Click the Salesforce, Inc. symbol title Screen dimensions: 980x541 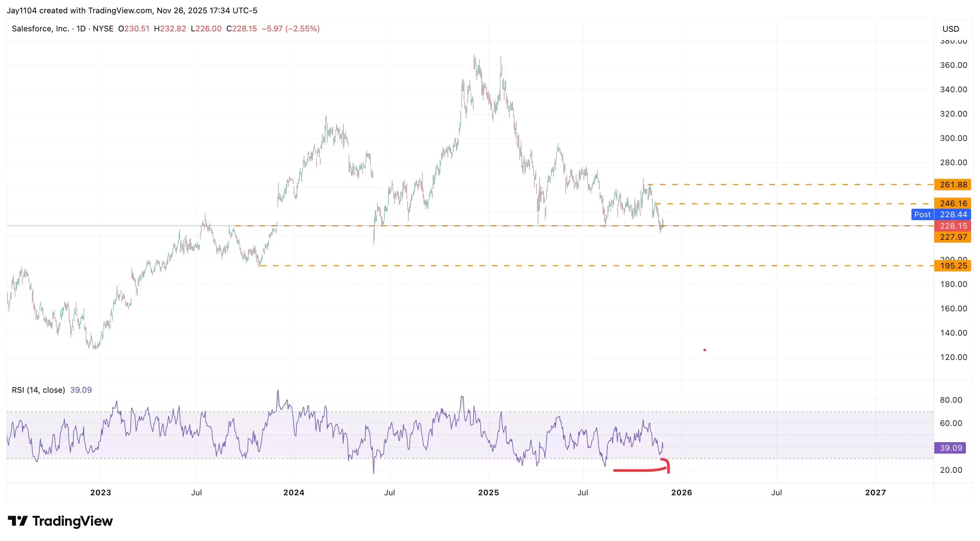click(40, 28)
